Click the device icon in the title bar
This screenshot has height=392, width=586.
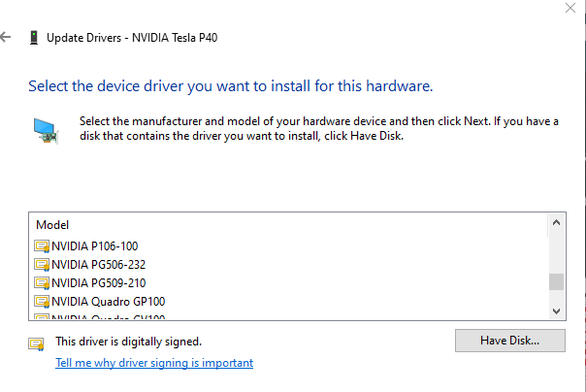(x=34, y=38)
